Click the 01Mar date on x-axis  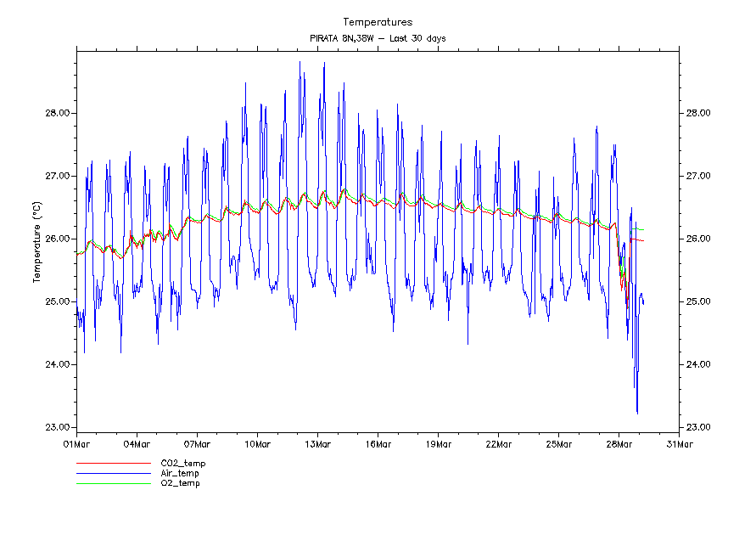[76, 443]
